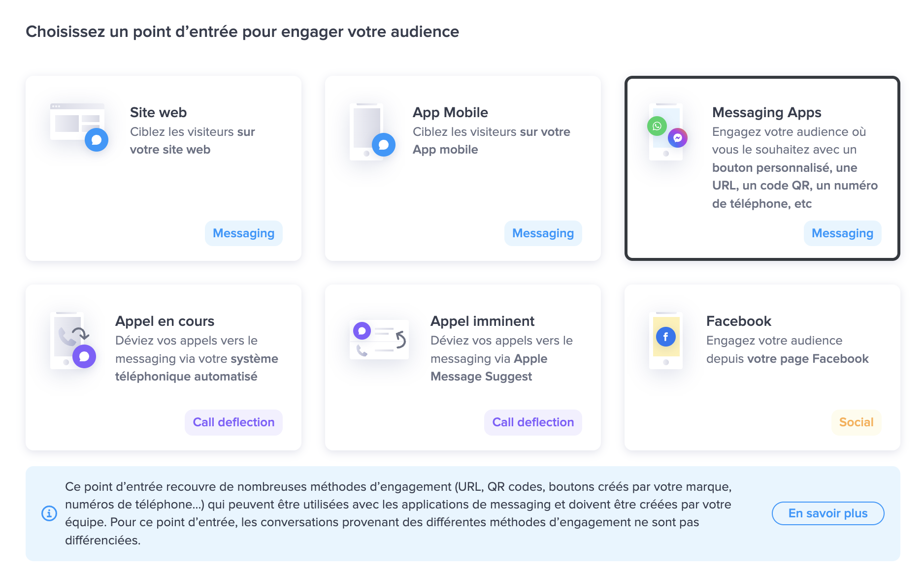This screenshot has width=924, height=570.
Task: Click the info circle icon in banner
Action: click(x=49, y=513)
